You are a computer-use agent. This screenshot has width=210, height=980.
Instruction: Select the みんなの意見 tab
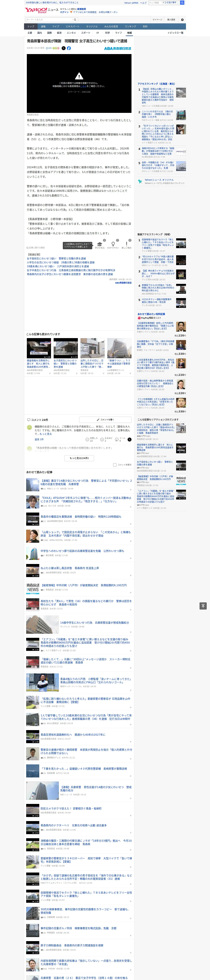click(x=111, y=27)
